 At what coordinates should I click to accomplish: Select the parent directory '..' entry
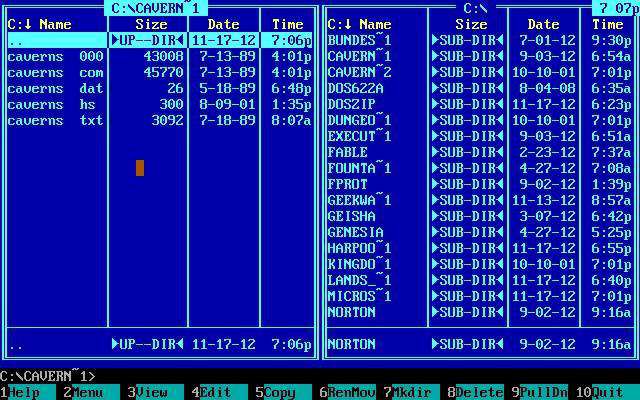click(56, 41)
